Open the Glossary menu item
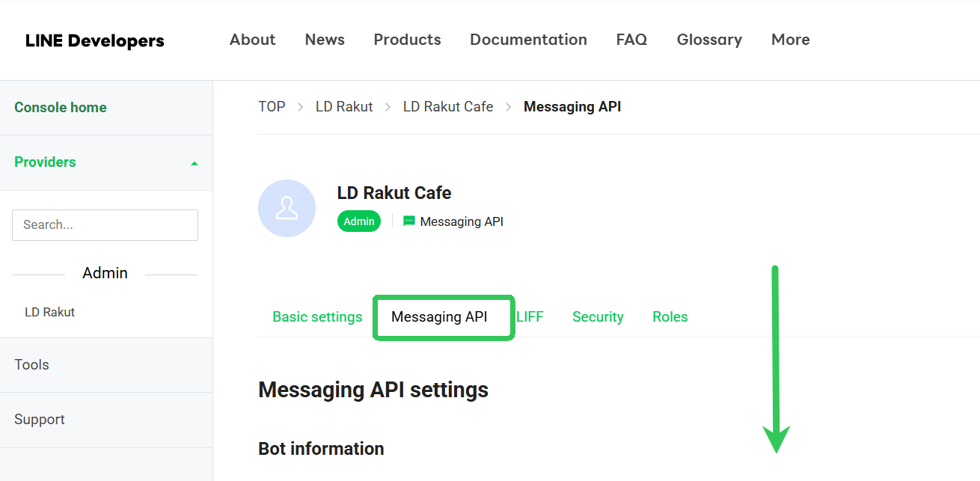The image size is (980, 481). 709,40
